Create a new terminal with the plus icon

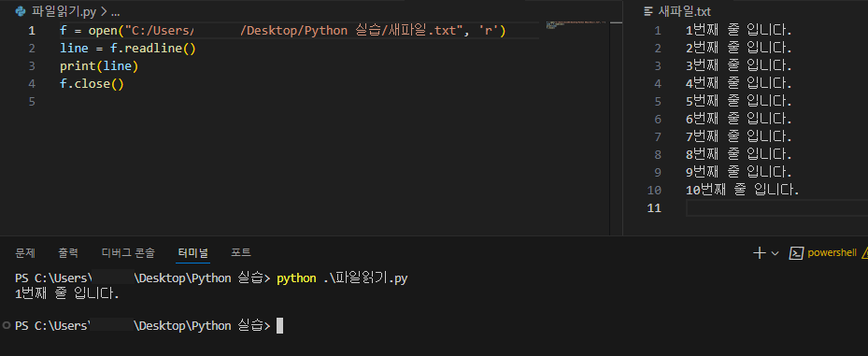click(759, 253)
